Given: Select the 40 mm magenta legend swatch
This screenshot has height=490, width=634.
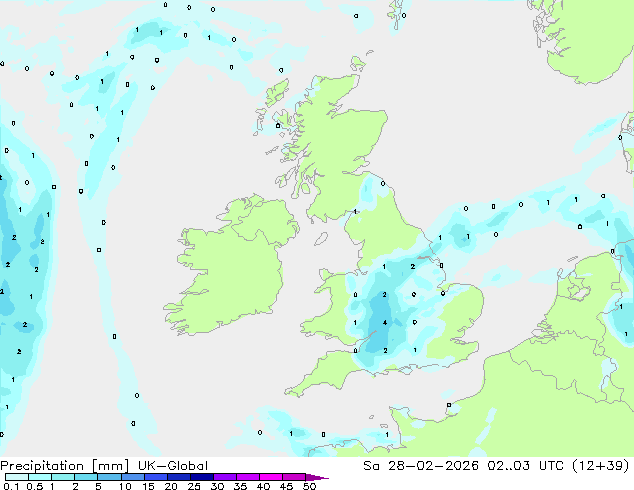Looking at the screenshot, I should [270, 477].
